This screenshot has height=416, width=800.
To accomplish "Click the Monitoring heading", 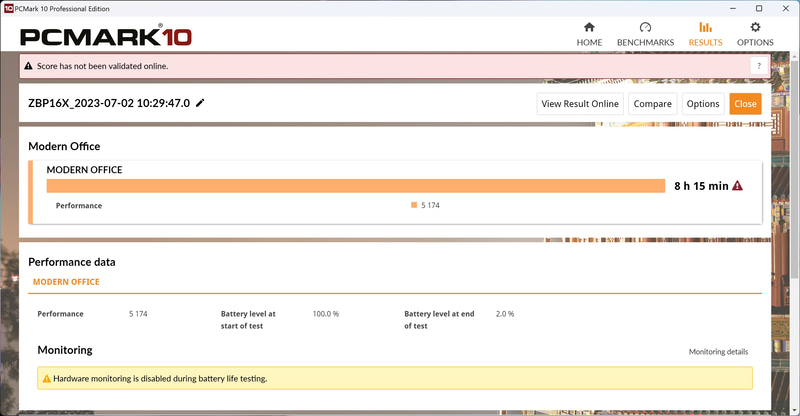I will pyautogui.click(x=65, y=350).
